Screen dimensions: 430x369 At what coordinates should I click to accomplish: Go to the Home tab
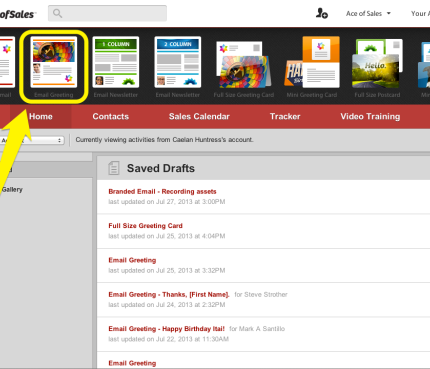pyautogui.click(x=41, y=116)
